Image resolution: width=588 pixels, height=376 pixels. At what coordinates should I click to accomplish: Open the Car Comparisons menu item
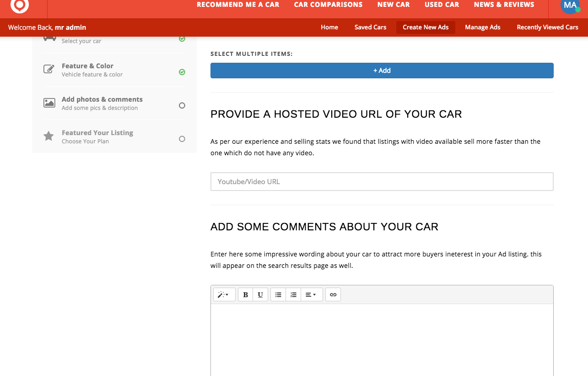click(328, 5)
